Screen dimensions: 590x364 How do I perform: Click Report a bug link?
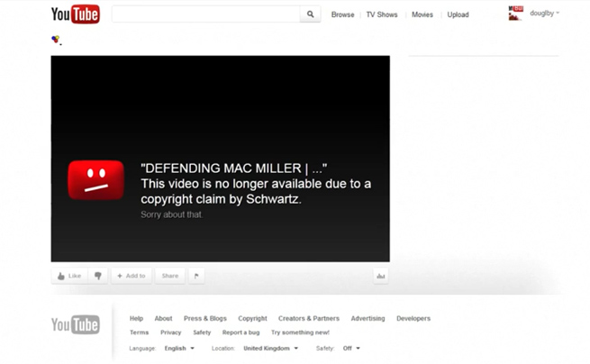coord(241,332)
